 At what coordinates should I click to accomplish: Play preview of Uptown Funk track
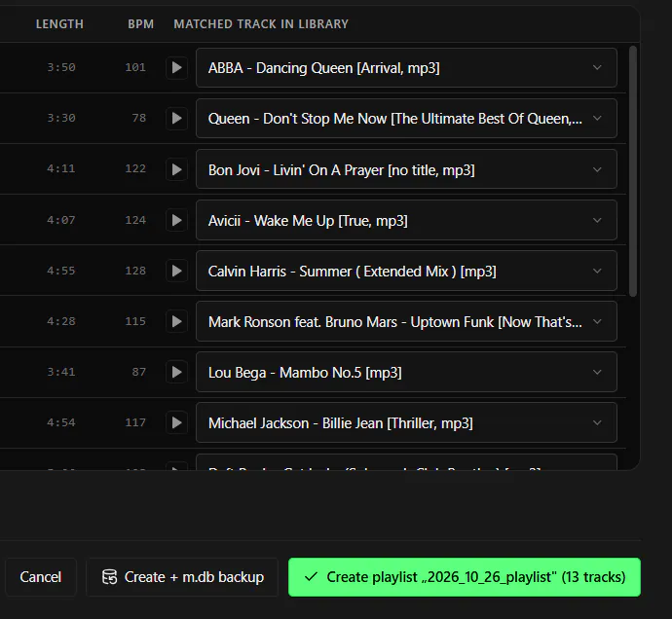176,321
